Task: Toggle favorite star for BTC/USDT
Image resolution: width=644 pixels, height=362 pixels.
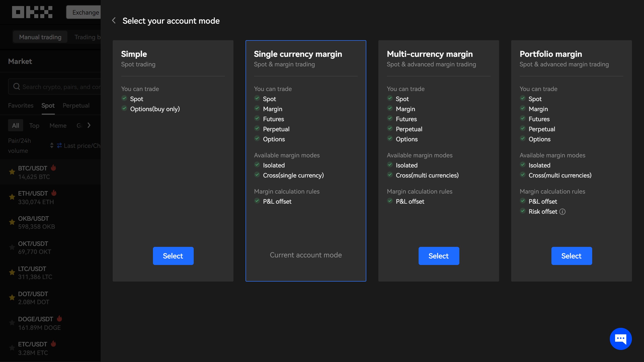Action: [12, 172]
